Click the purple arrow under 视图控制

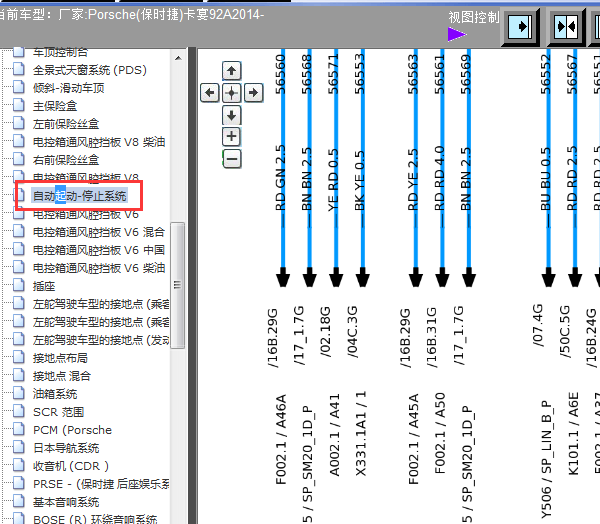tap(457, 34)
